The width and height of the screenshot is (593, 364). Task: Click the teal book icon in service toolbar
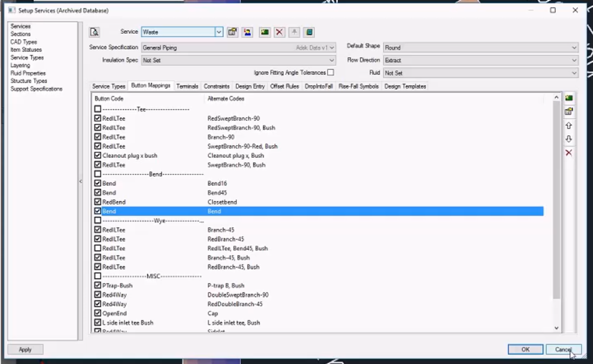click(x=309, y=32)
